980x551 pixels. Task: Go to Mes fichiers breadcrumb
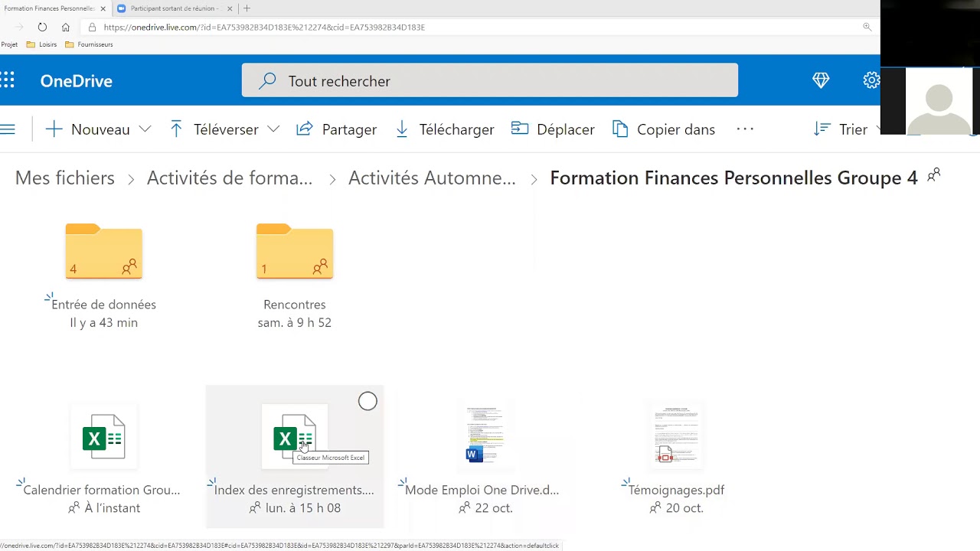pos(65,178)
